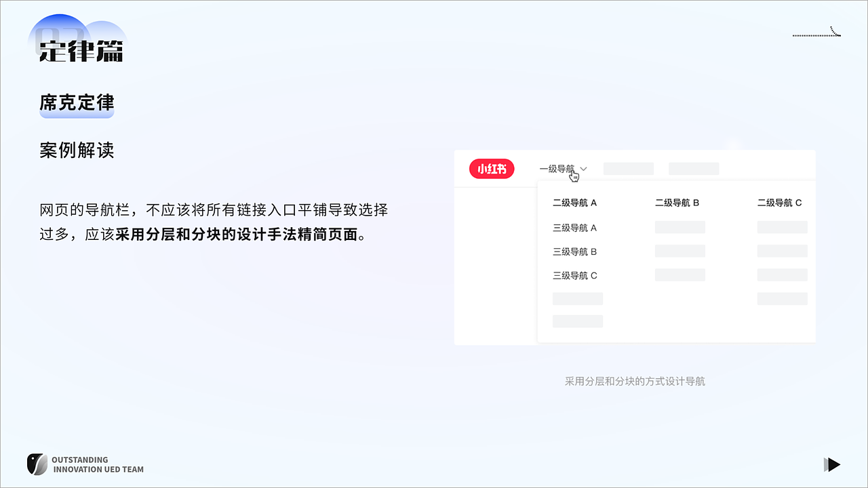Image resolution: width=868 pixels, height=488 pixels.
Task: Expand the chevron beside 一级导航
Action: [583, 168]
